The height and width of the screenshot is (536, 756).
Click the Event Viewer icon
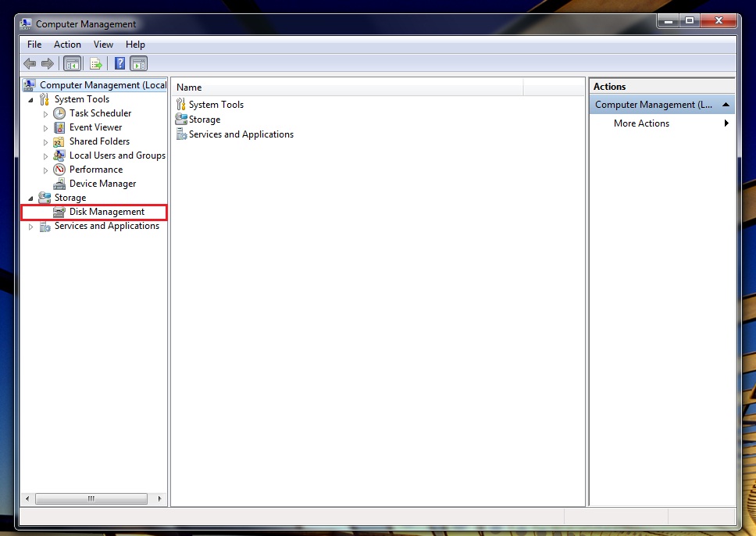click(x=59, y=127)
